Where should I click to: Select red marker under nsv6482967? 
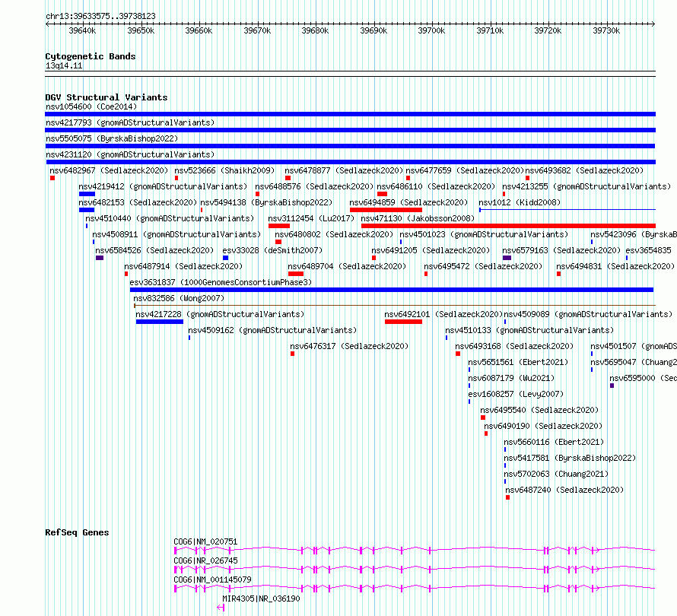pos(52,178)
